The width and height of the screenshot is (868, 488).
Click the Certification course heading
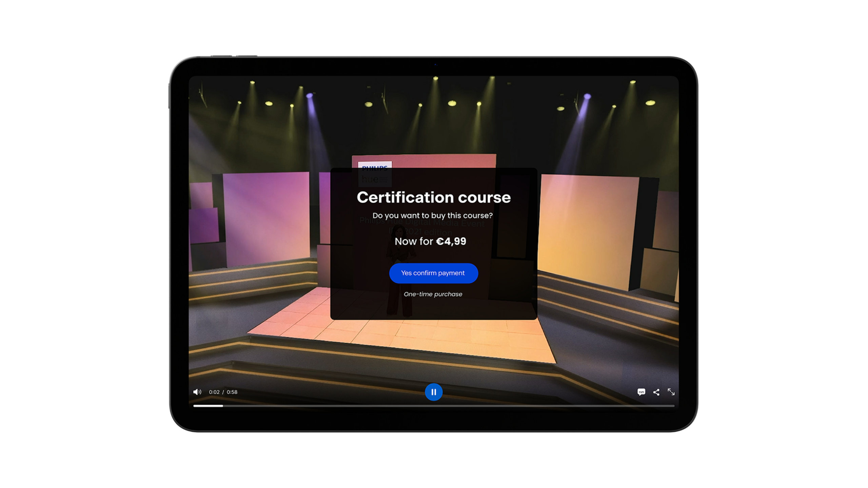tap(434, 198)
